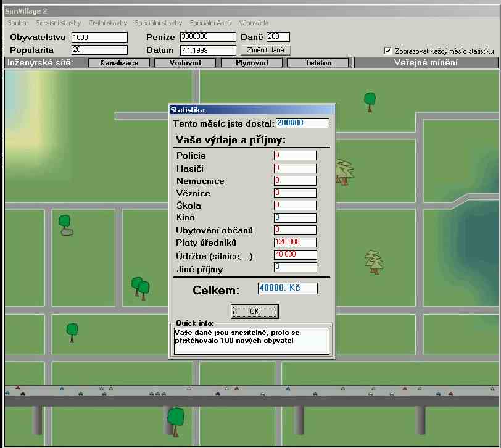This screenshot has height=448, width=501.
Task: Click the Ubytování občanů field
Action: click(295, 230)
